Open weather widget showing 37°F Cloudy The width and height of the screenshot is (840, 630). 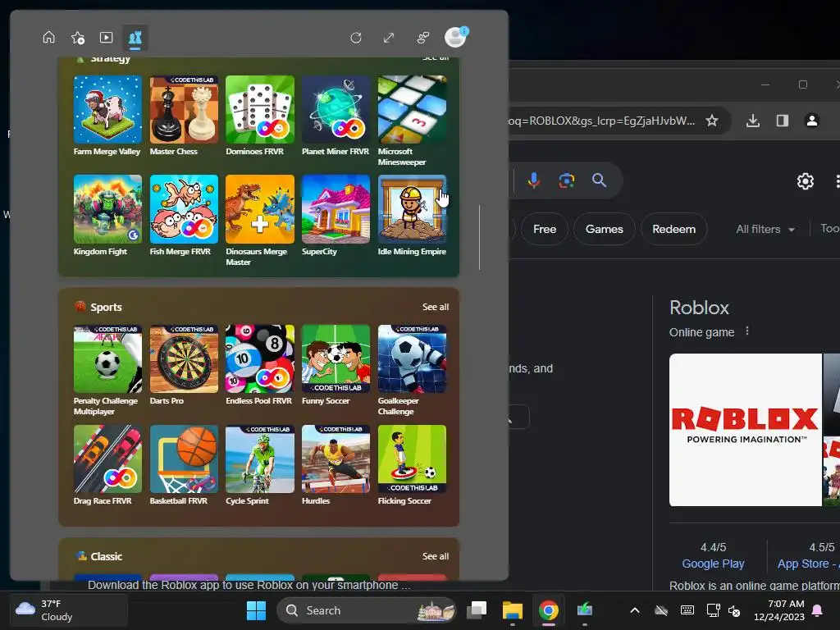[69, 610]
